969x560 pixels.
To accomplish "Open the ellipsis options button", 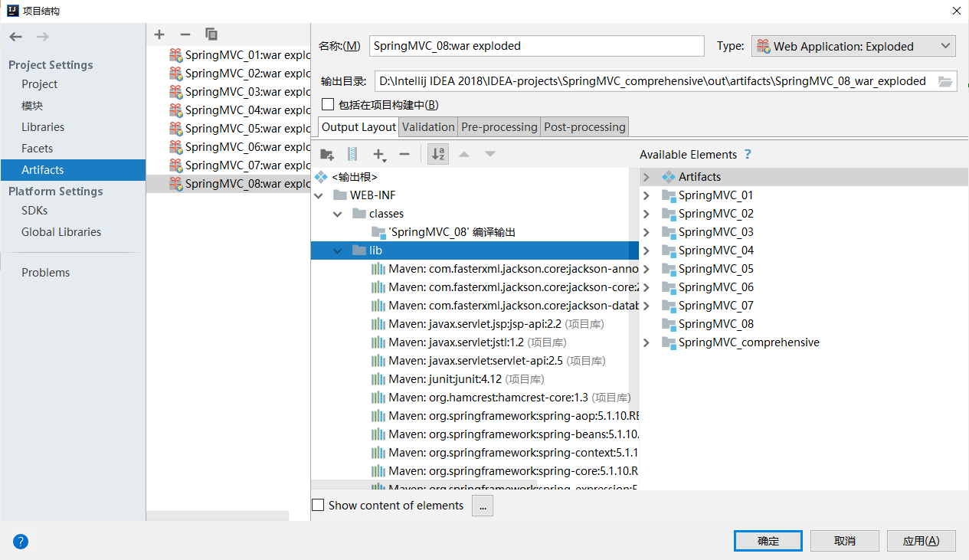I will click(x=483, y=506).
